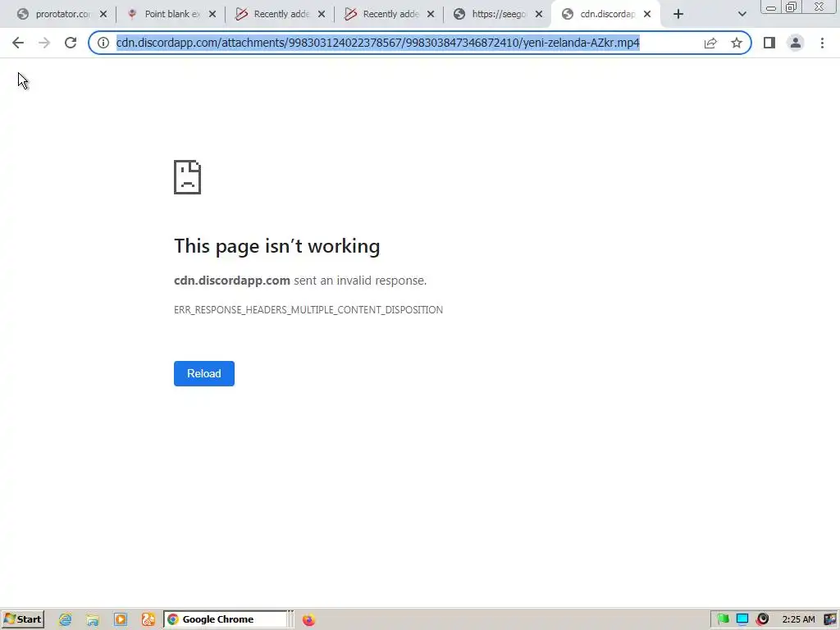The height and width of the screenshot is (630, 840).
Task: Expand the tab search chevron
Action: [x=742, y=15]
